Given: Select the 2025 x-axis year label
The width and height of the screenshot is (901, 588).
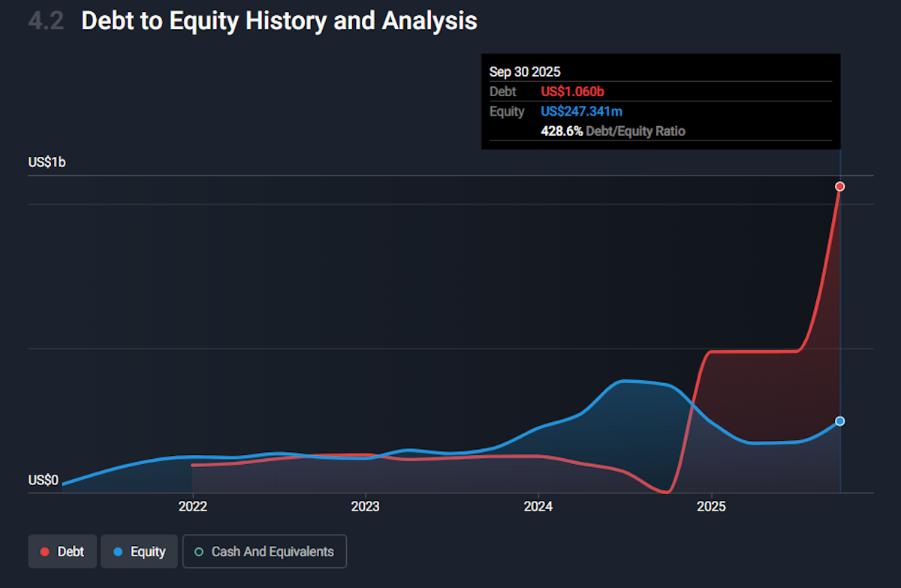Looking at the screenshot, I should pyautogui.click(x=711, y=507).
